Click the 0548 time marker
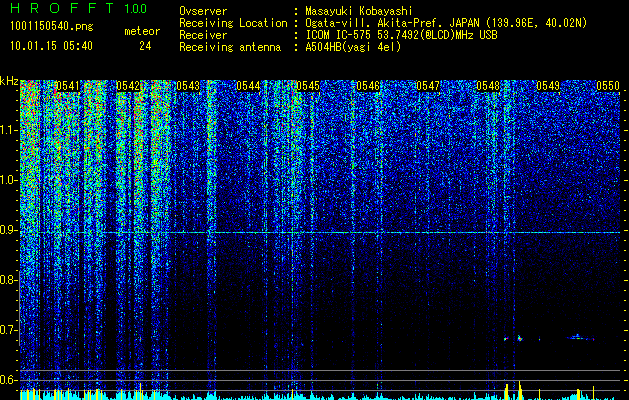The width and height of the screenshot is (629, 400). click(x=488, y=86)
